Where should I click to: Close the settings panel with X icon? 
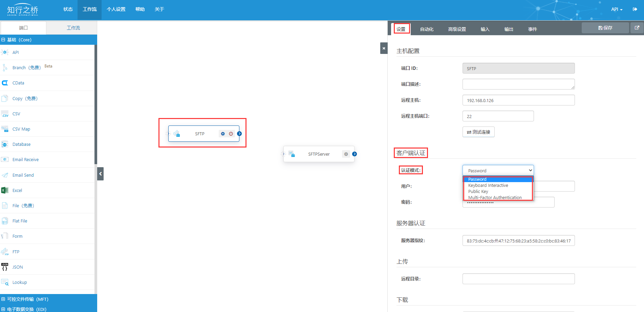(x=384, y=48)
